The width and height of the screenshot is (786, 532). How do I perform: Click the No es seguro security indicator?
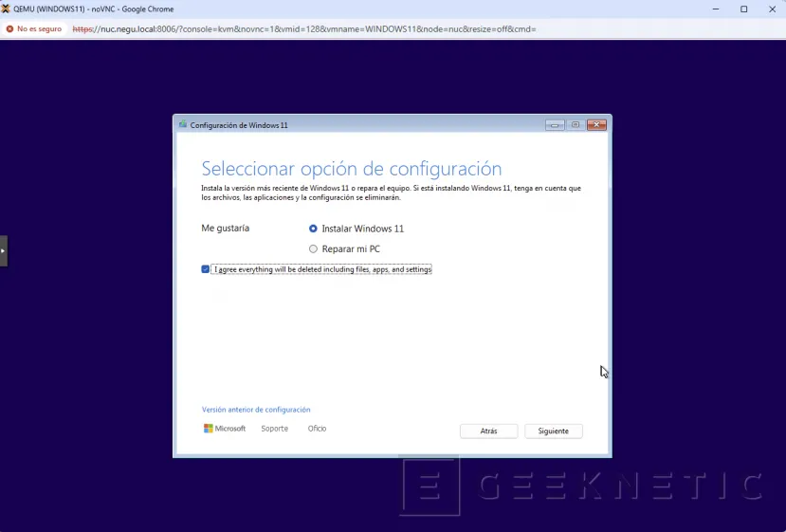pyautogui.click(x=33, y=29)
